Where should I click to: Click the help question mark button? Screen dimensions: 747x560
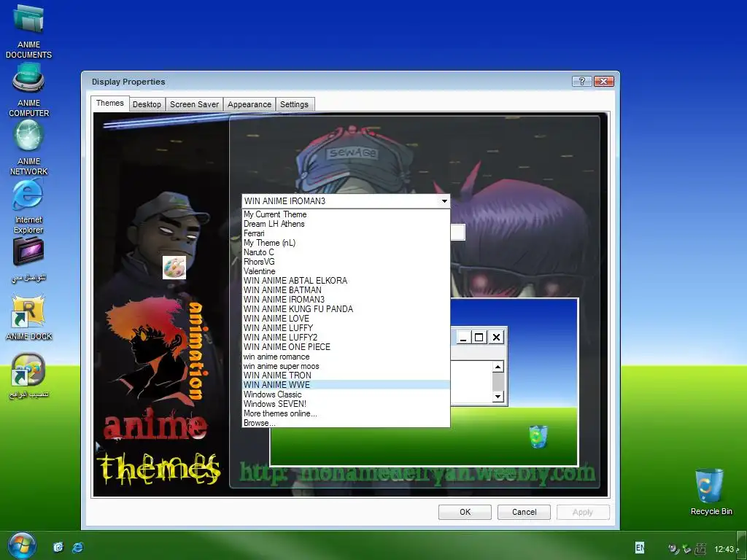(x=581, y=82)
